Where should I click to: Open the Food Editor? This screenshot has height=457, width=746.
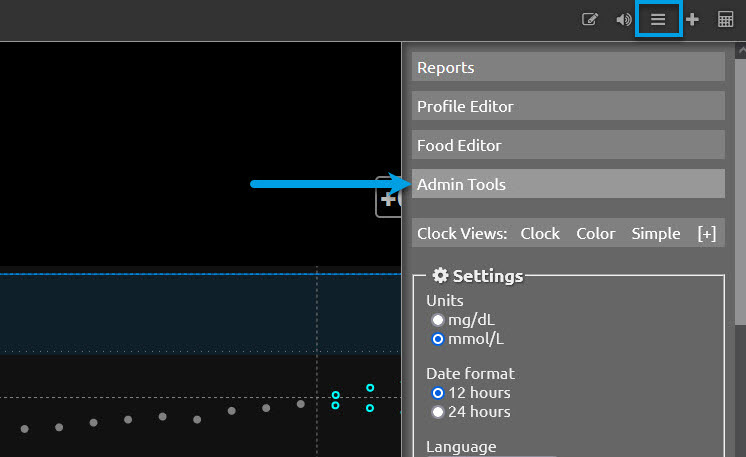568,145
